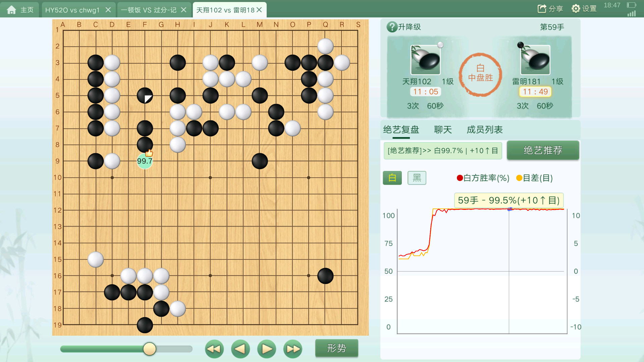Viewport: 644px width, 362px height.
Task: Click the 99.7 recommended move point
Action: point(145,161)
